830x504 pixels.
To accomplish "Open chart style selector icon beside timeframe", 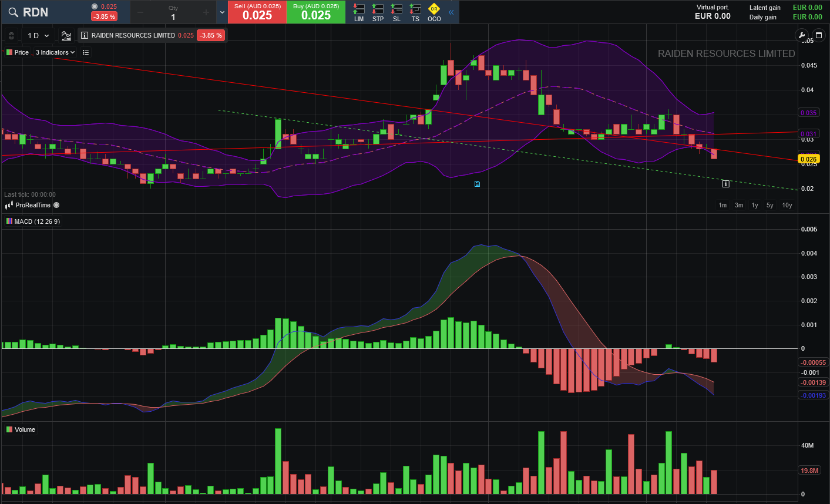I will pyautogui.click(x=66, y=36).
